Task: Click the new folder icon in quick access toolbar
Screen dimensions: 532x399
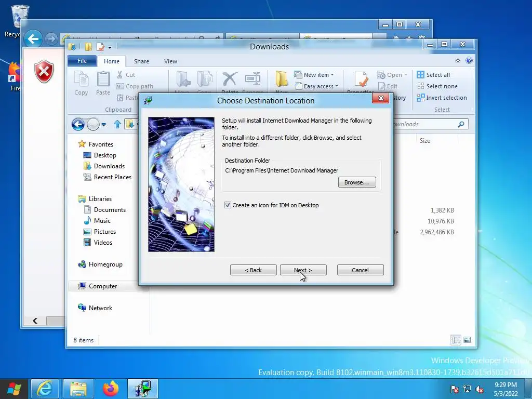Action: [x=88, y=46]
